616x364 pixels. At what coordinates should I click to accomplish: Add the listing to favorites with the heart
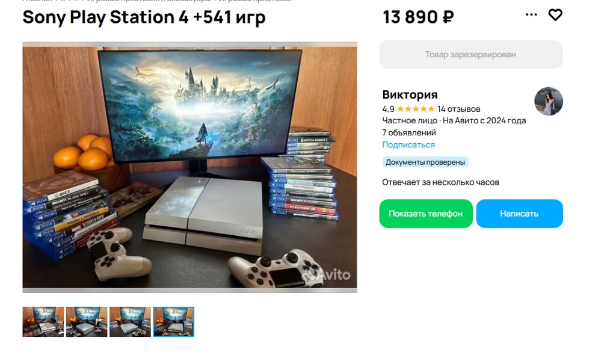pyautogui.click(x=555, y=15)
